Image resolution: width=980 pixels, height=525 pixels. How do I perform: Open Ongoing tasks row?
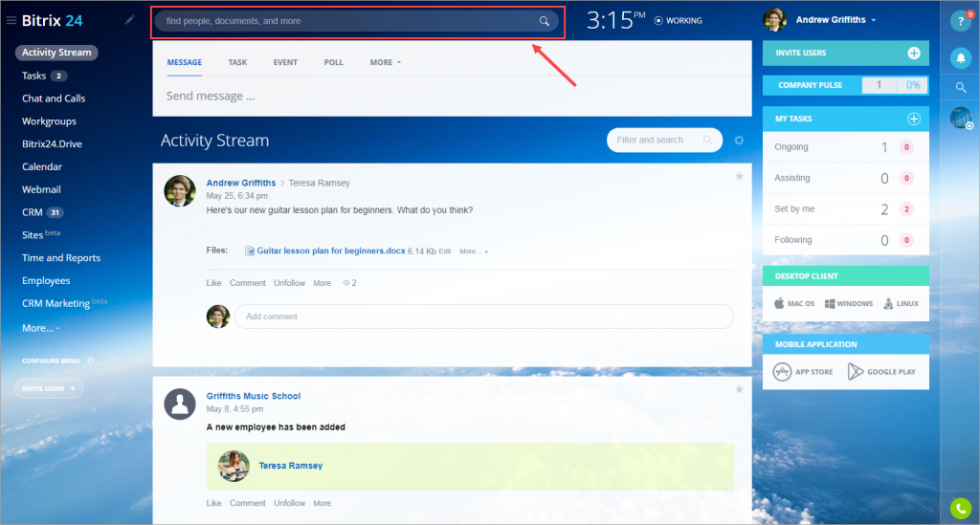846,147
